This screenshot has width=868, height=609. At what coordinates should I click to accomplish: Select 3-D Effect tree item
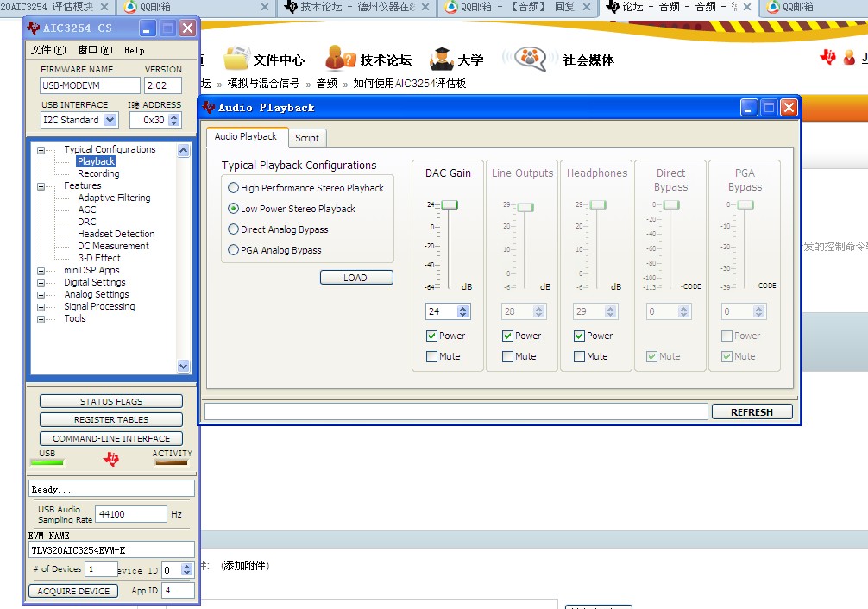click(99, 258)
